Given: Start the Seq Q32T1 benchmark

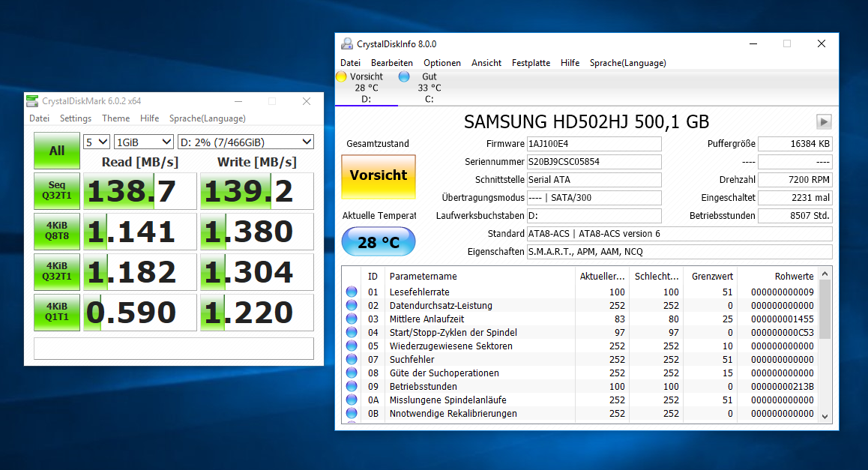Looking at the screenshot, I should (x=57, y=191).
